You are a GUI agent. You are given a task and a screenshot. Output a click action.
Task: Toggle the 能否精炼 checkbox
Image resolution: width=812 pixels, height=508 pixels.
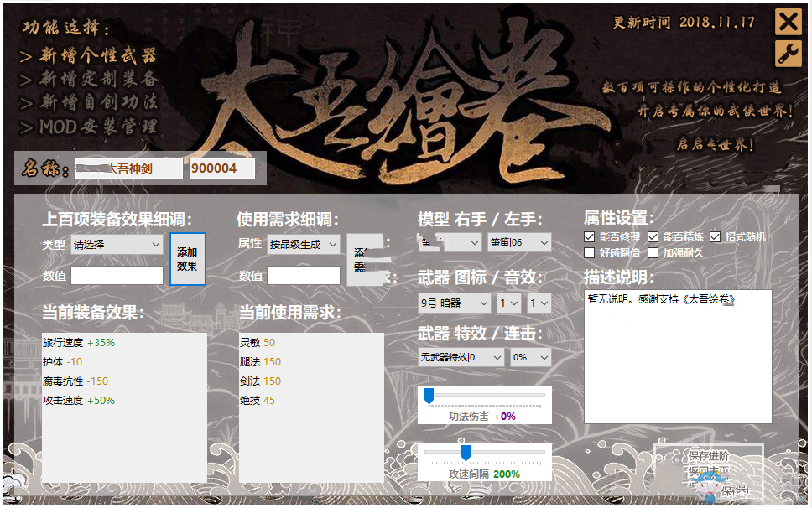tap(653, 237)
